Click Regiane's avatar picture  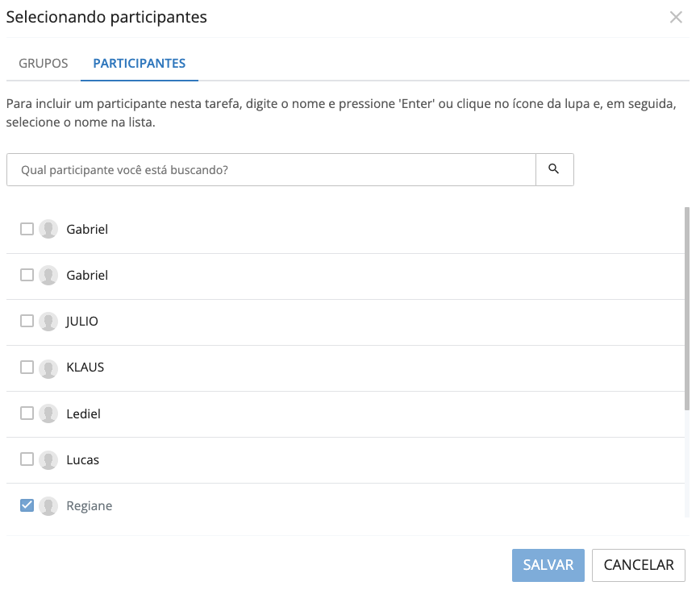pos(48,505)
